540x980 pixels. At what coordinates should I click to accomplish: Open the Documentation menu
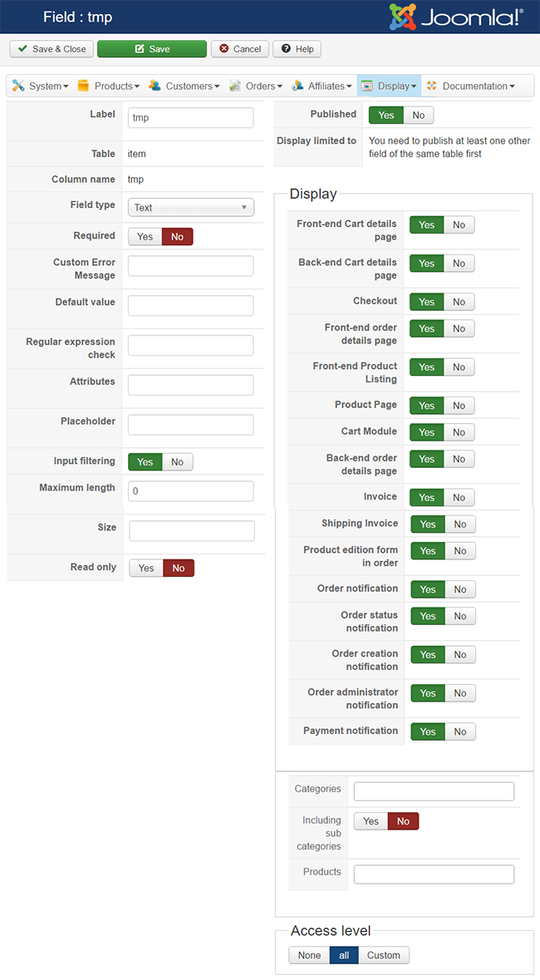(479, 86)
